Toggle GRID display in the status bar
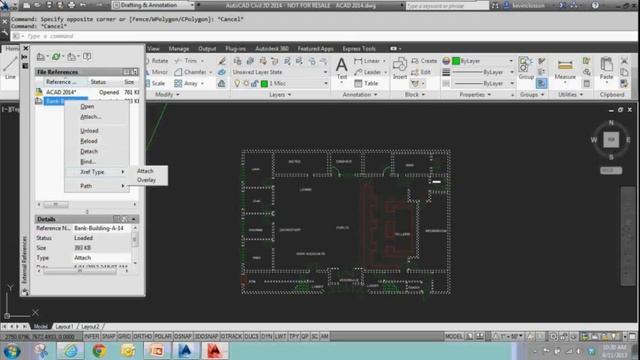640x360 pixels. pyautogui.click(x=124, y=336)
